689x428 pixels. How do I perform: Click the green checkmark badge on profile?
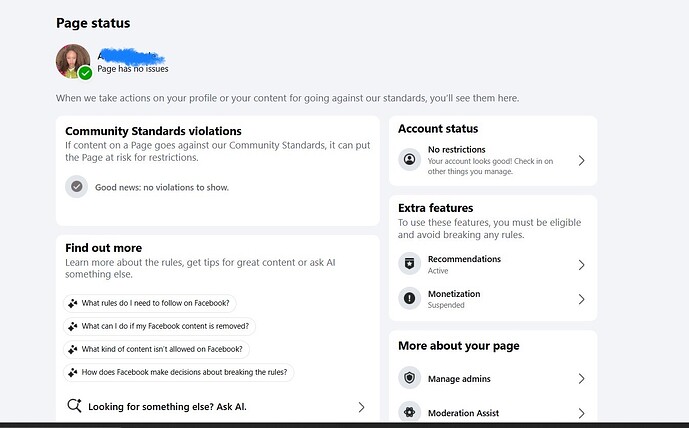[x=85, y=73]
